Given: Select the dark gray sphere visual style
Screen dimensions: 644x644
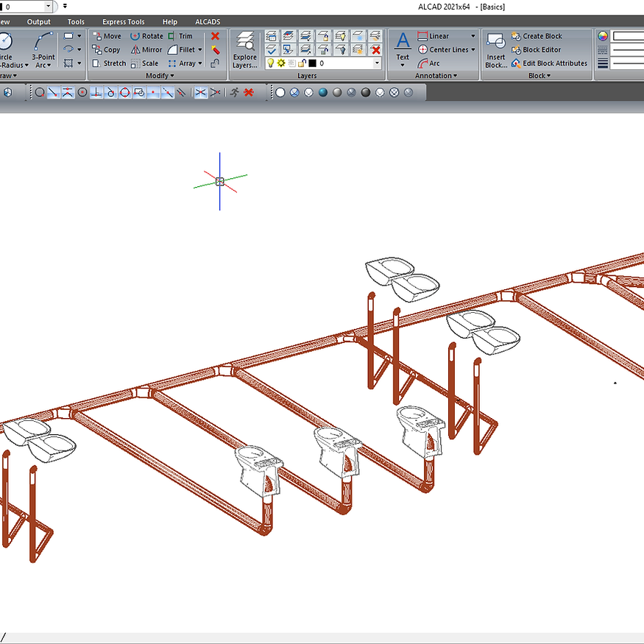Looking at the screenshot, I should [366, 93].
